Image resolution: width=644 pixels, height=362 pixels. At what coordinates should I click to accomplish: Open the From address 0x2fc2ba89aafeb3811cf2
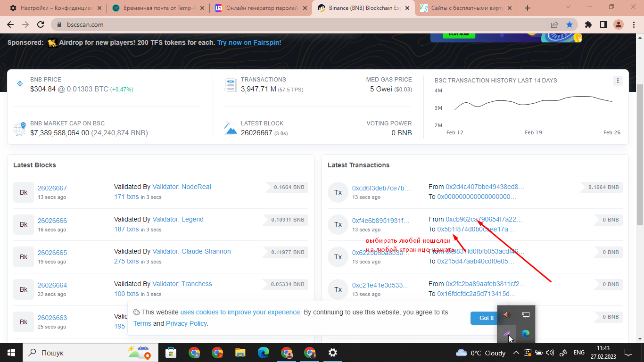click(x=485, y=284)
